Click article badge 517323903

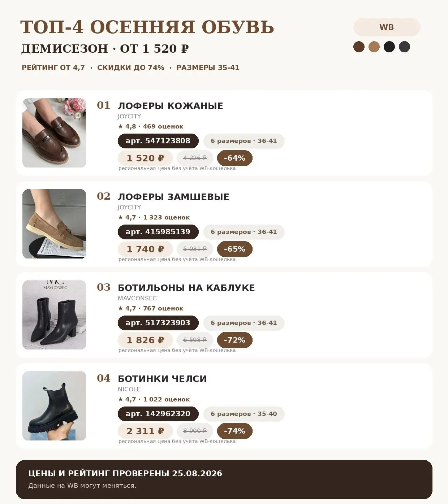click(x=158, y=323)
